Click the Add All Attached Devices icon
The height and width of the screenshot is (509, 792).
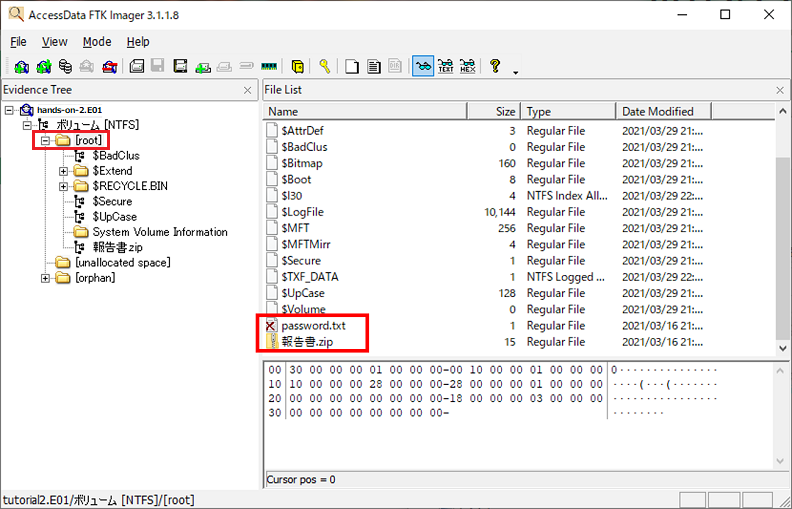point(44,67)
